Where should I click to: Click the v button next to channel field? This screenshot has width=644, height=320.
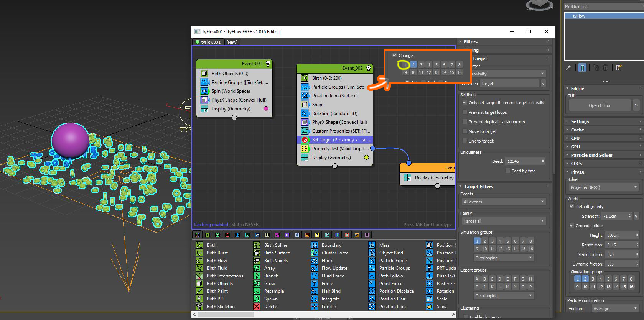(x=544, y=84)
